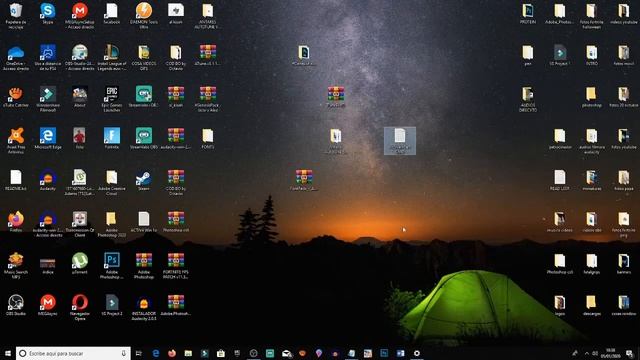Select the Music Search MP3 shortcut

tap(16, 265)
